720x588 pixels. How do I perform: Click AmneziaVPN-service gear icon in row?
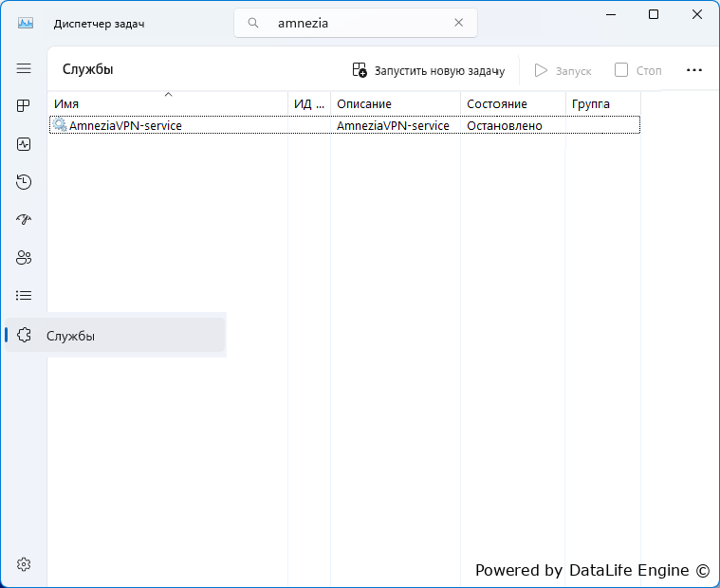[60, 124]
